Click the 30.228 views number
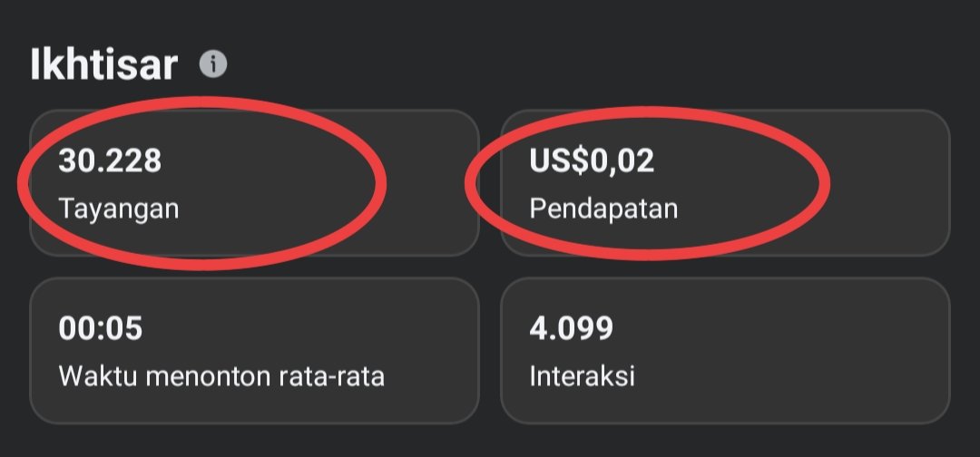980x457 pixels. coord(110,160)
